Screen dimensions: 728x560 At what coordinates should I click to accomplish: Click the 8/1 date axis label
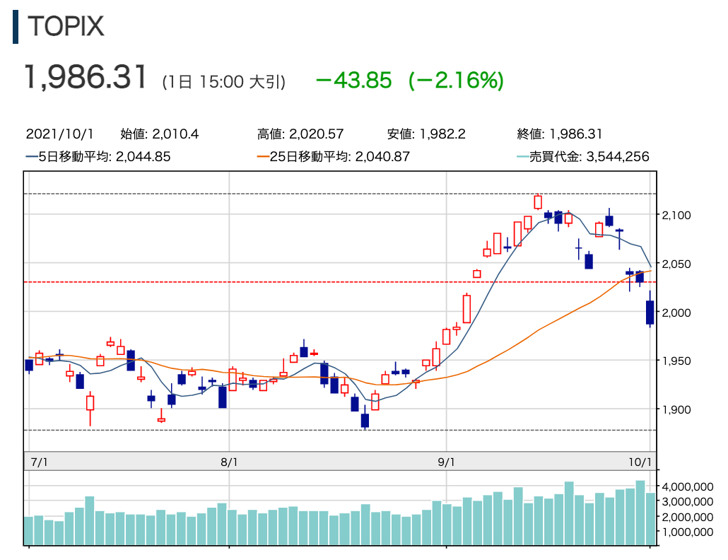tap(230, 462)
